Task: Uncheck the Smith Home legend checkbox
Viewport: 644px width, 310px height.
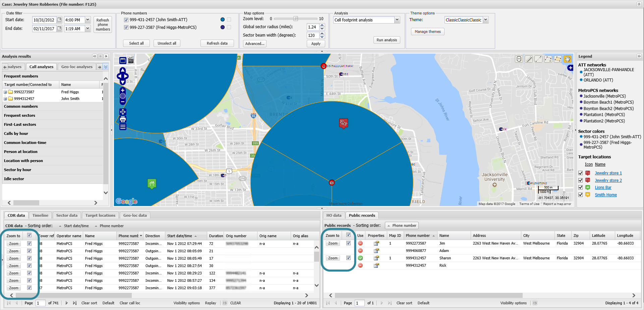Action: pos(580,195)
